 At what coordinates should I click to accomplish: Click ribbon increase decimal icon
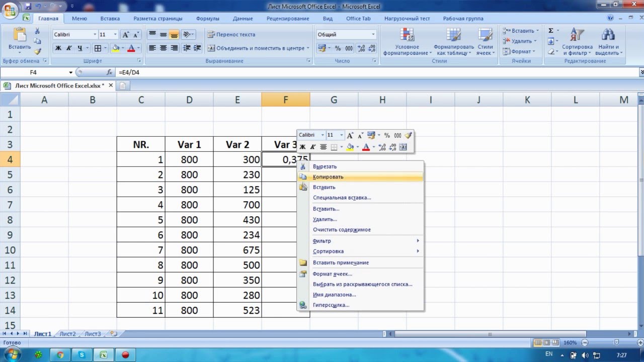(361, 48)
